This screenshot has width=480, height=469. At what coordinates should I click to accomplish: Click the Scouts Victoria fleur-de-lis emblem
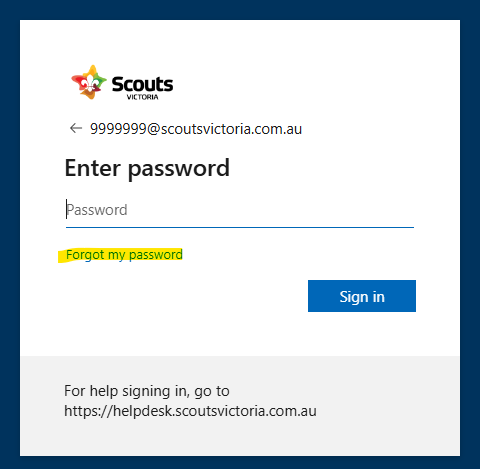[x=89, y=82]
